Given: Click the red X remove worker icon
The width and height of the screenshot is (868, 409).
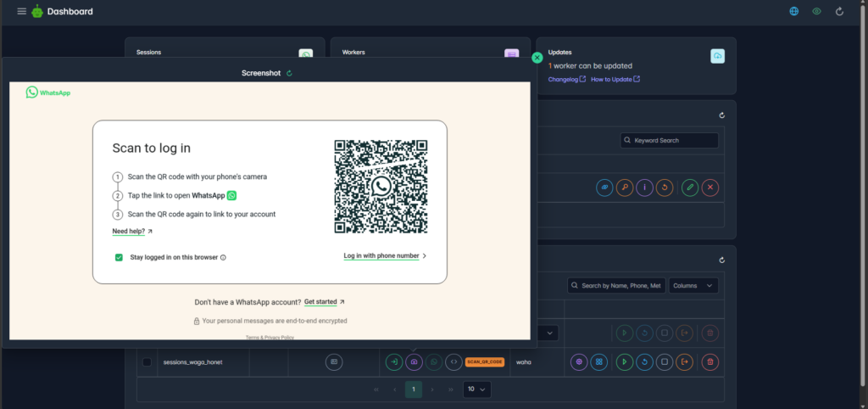Looking at the screenshot, I should pos(709,188).
